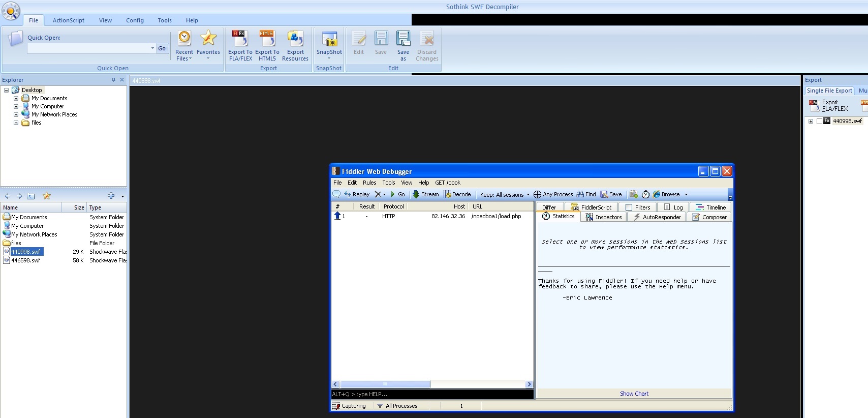Viewport: 868px width, 418px height.
Task: Click the Fiddler QuickExec command box
Action: pos(432,394)
